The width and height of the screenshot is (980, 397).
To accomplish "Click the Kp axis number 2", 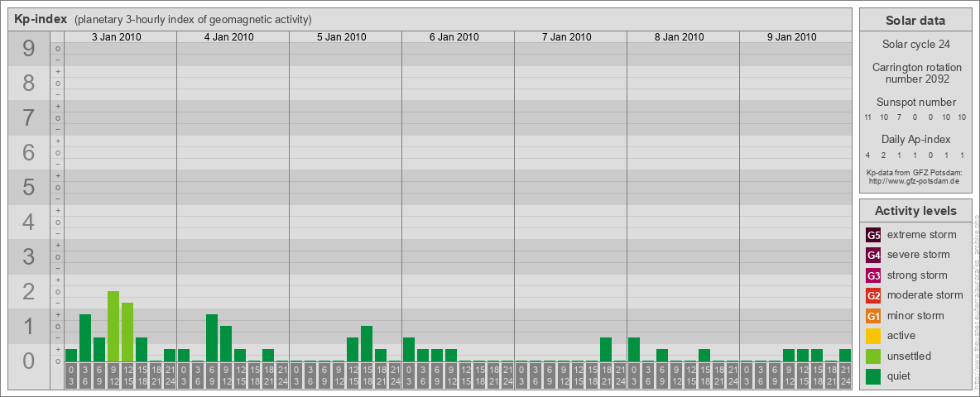I will click(x=28, y=291).
